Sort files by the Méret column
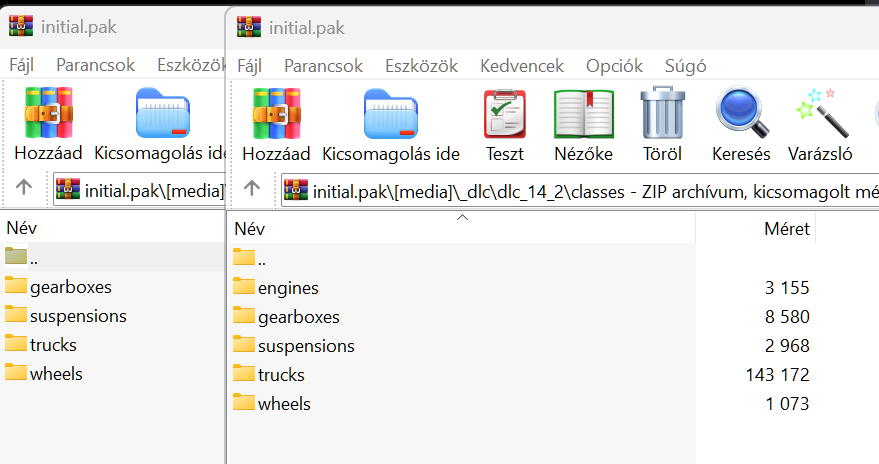The width and height of the screenshot is (879, 464). 786,229
